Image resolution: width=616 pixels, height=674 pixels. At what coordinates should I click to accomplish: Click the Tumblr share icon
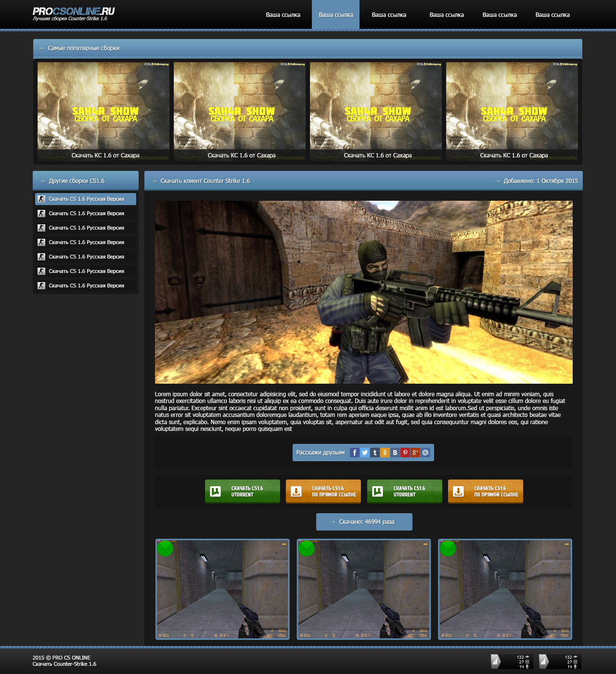click(375, 453)
